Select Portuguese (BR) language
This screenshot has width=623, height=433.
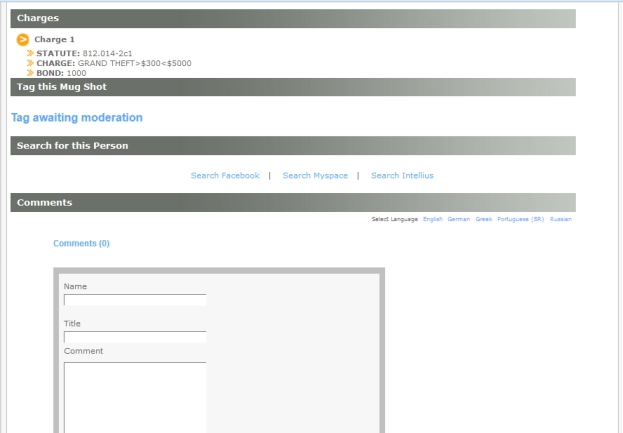coord(520,219)
